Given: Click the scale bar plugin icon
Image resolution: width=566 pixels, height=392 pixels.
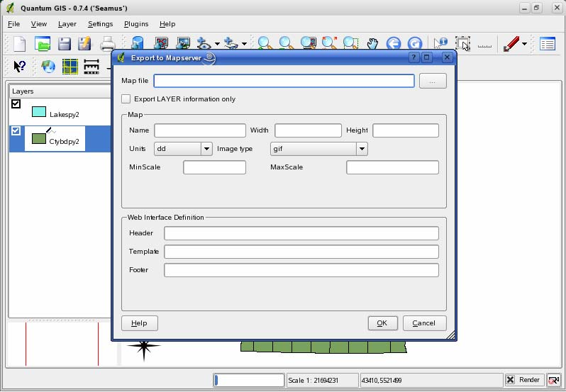Looking at the screenshot, I should click(x=91, y=67).
